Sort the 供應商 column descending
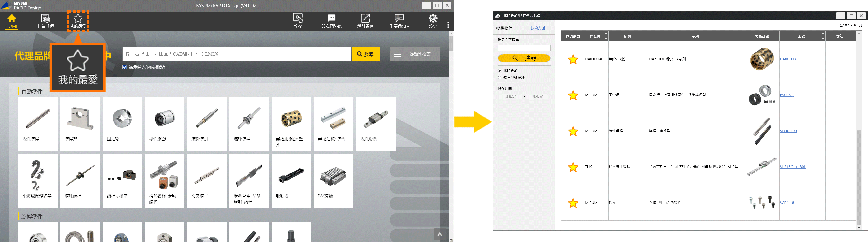The height and width of the screenshot is (242, 868). [606, 38]
